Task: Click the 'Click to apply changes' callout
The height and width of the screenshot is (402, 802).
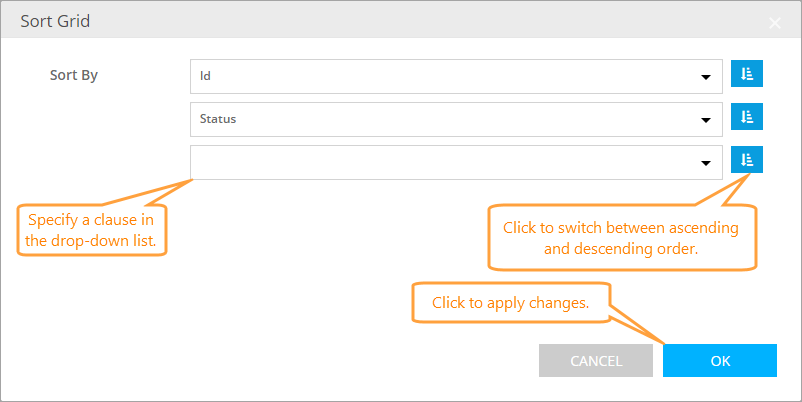Action: tap(510, 302)
